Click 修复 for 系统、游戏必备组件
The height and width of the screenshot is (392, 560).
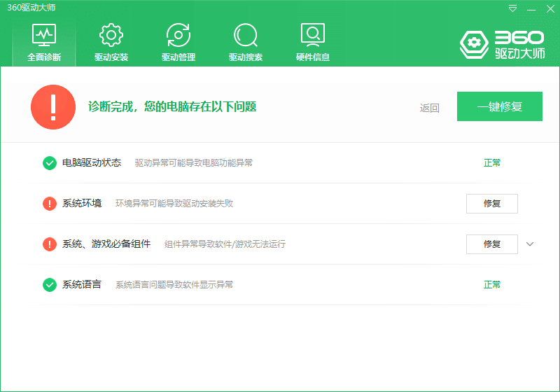click(x=492, y=244)
